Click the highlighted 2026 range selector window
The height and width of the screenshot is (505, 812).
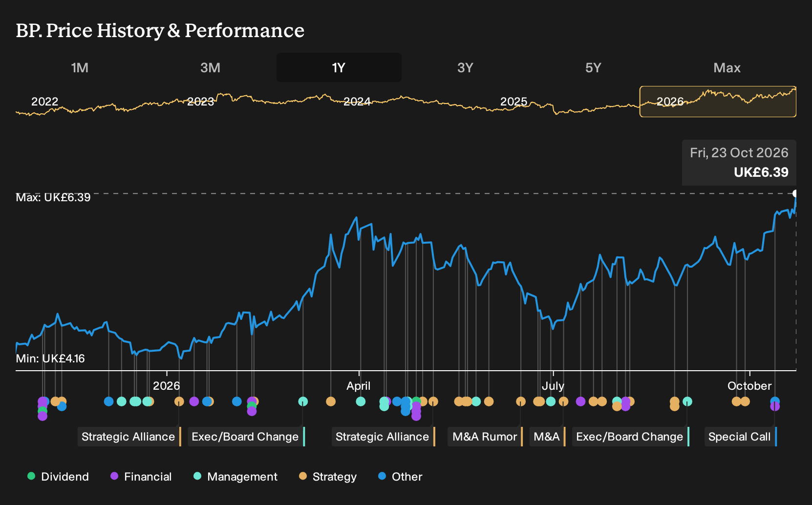coord(718,102)
